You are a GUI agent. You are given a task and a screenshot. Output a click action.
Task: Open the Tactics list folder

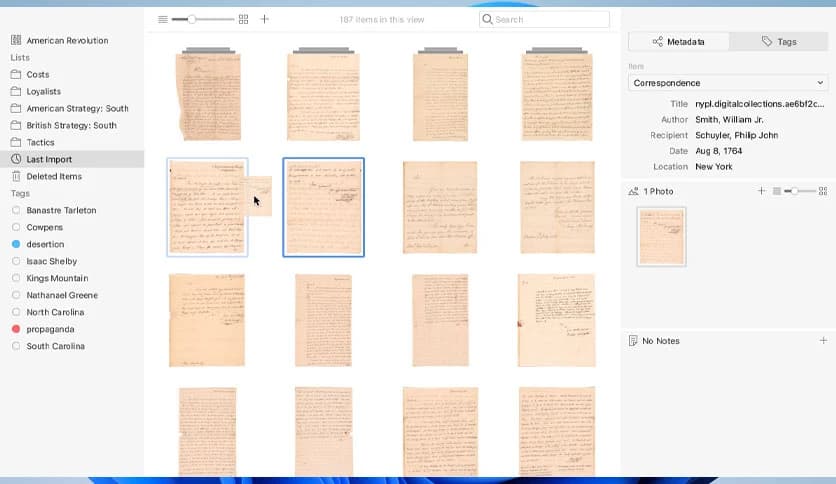click(x=40, y=142)
